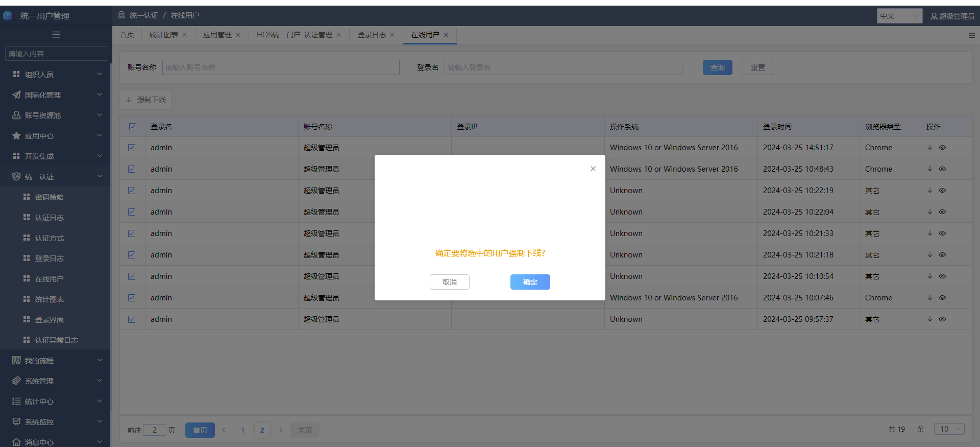Click the tabs menu icon at far right

pos(971,35)
